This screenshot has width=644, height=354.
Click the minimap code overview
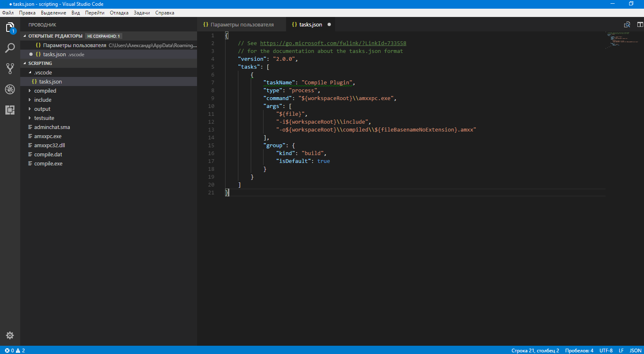tap(623, 40)
